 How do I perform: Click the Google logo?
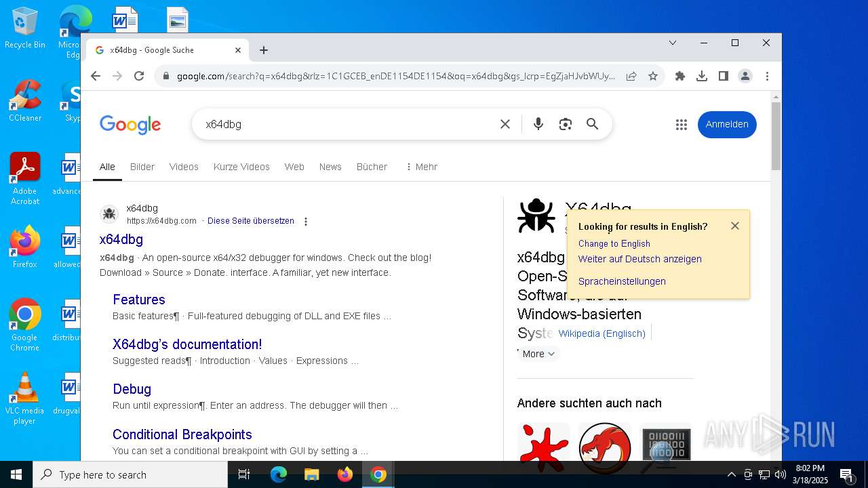click(130, 125)
